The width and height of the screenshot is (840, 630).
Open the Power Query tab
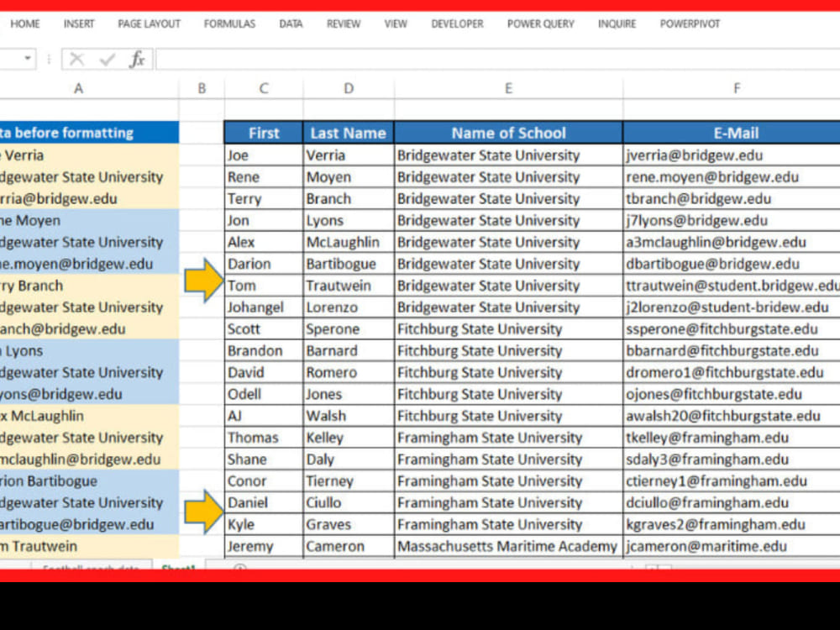click(540, 24)
